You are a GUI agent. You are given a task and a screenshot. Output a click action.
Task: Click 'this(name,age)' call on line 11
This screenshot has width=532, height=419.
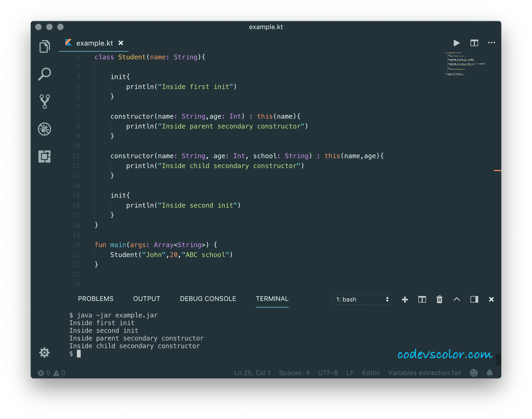coord(352,156)
